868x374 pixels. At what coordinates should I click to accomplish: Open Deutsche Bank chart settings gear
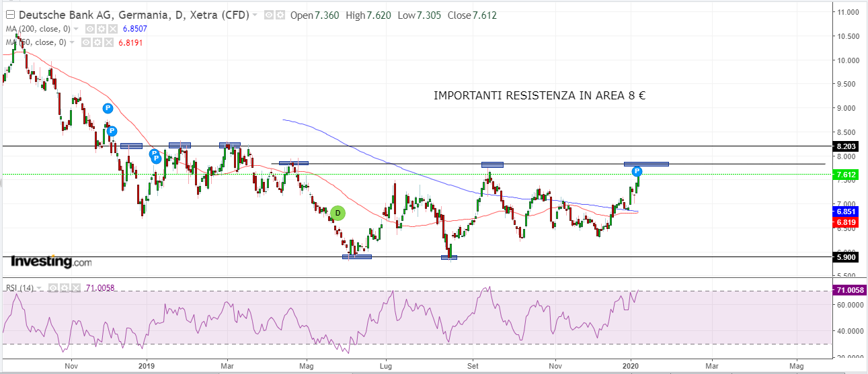click(x=279, y=15)
